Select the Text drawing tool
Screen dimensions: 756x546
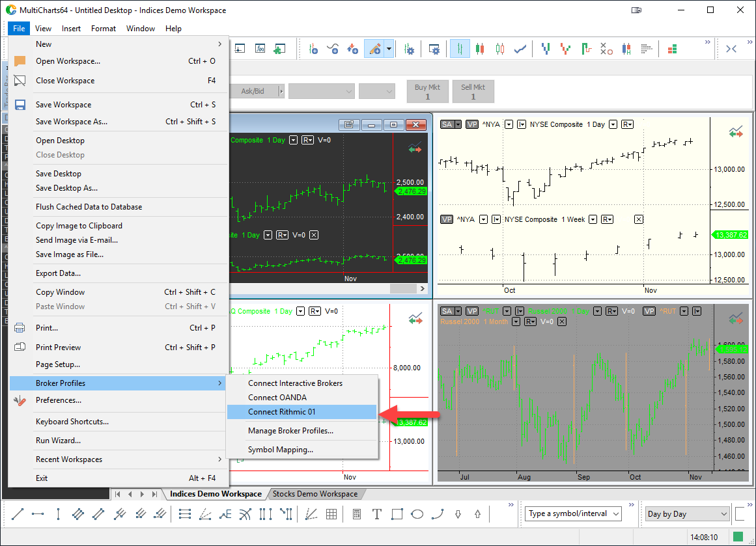coord(376,514)
